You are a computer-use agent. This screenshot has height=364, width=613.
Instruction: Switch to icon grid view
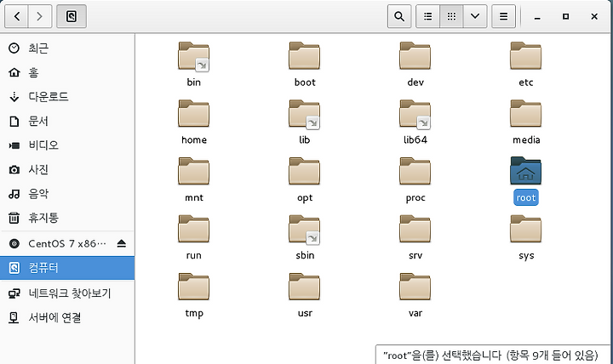pyautogui.click(x=451, y=16)
